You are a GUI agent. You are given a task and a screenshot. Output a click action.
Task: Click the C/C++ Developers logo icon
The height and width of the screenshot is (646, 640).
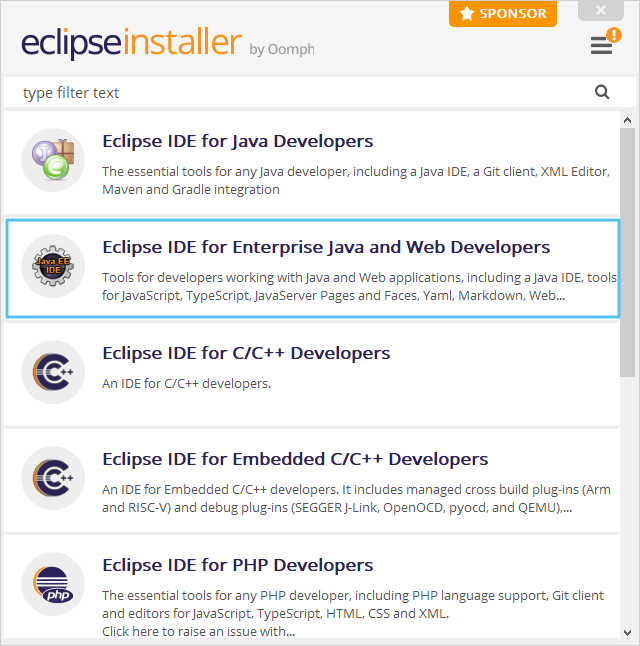tap(53, 372)
